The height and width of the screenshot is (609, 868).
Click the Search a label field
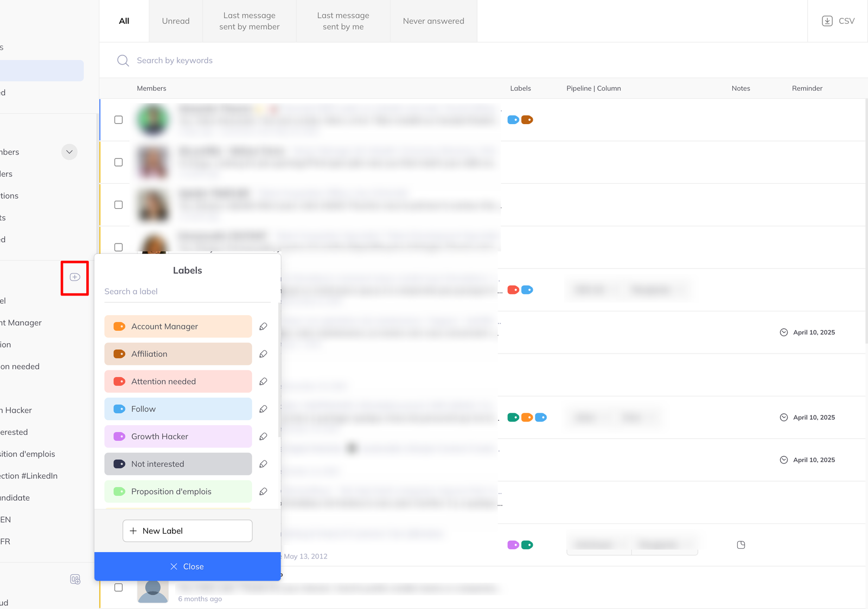coord(187,292)
